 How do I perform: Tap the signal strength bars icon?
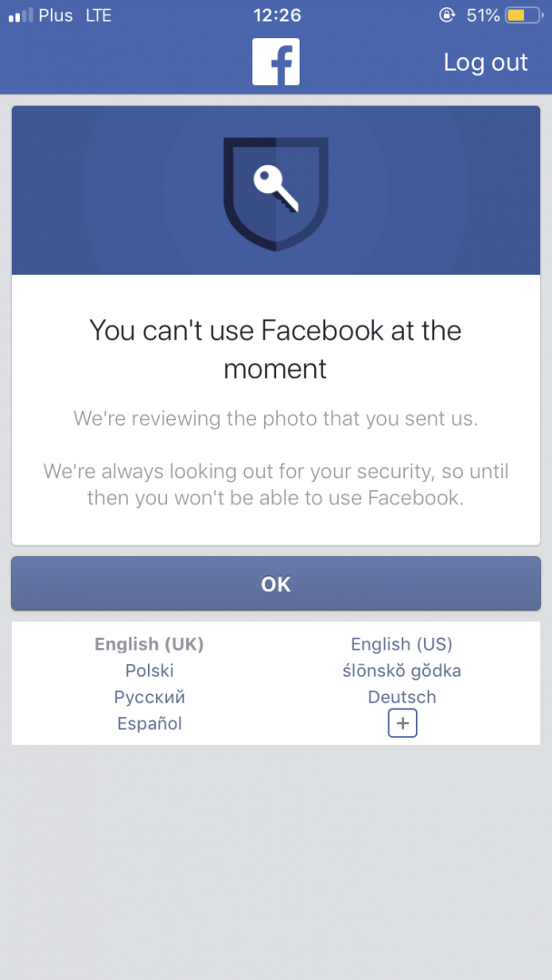click(20, 15)
